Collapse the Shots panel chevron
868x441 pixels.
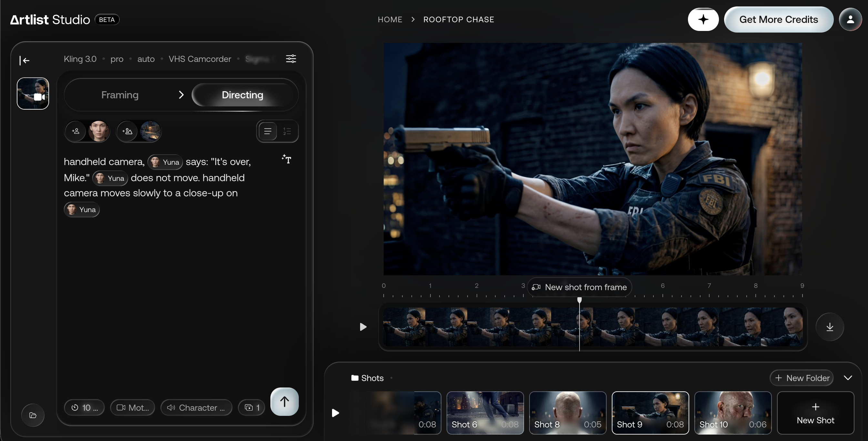[x=848, y=378]
